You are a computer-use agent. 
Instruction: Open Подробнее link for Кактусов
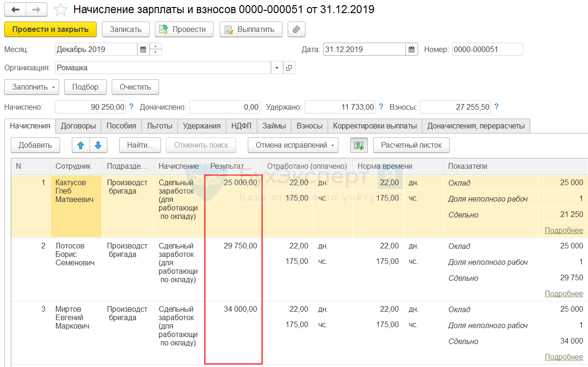click(x=564, y=230)
